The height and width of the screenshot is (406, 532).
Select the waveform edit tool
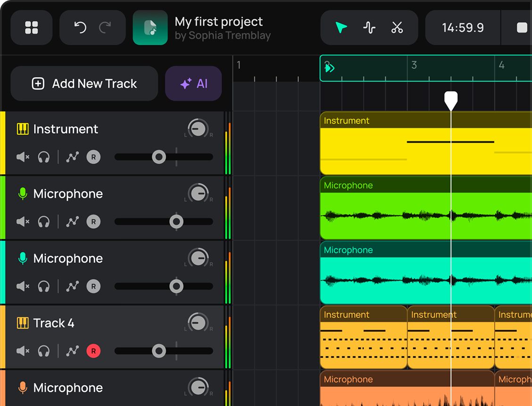click(369, 28)
